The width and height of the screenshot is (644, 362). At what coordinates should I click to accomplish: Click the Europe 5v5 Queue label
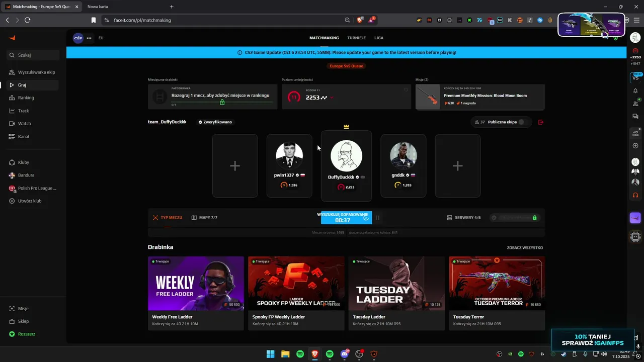(x=346, y=66)
